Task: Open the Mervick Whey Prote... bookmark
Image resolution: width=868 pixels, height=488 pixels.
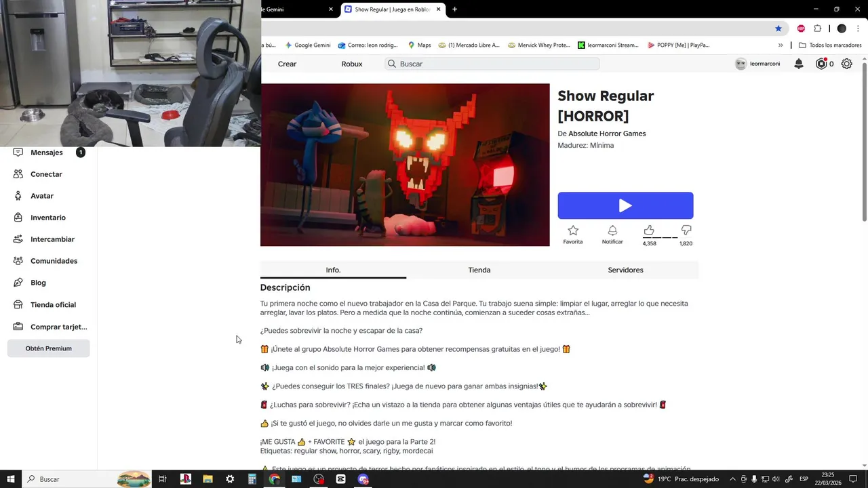Action: point(538,45)
